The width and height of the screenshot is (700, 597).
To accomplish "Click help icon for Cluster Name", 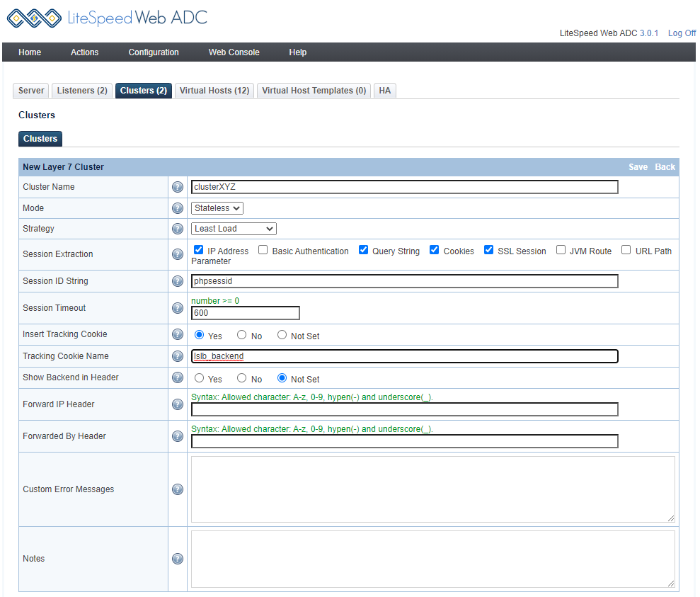I will click(x=178, y=187).
